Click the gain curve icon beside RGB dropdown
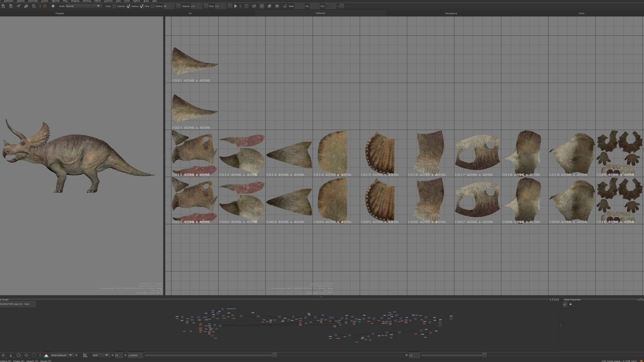The width and height of the screenshot is (644, 362). point(85,355)
